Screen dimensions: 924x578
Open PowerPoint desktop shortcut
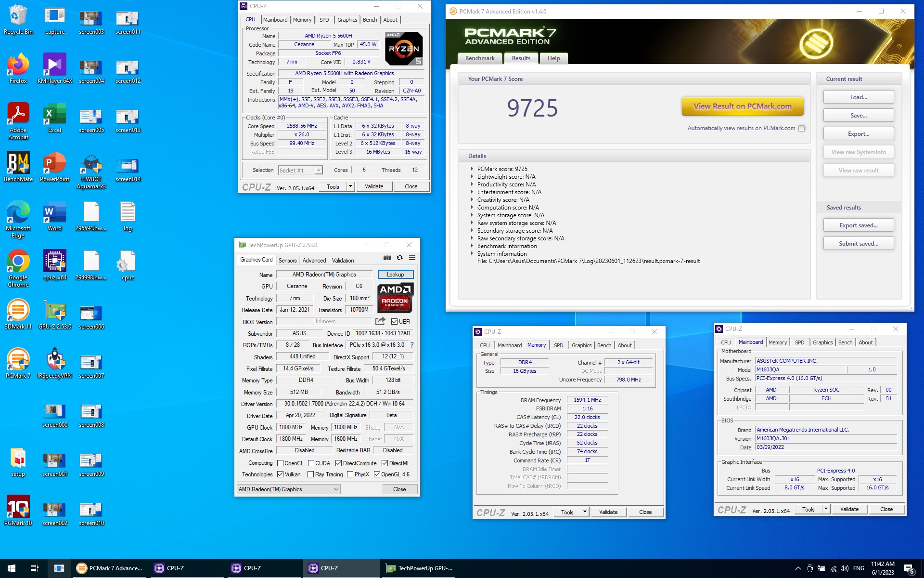tap(54, 167)
